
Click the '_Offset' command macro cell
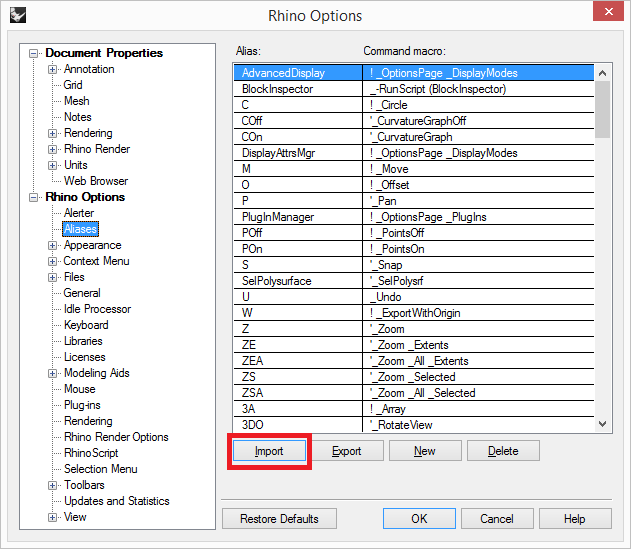(x=478, y=185)
